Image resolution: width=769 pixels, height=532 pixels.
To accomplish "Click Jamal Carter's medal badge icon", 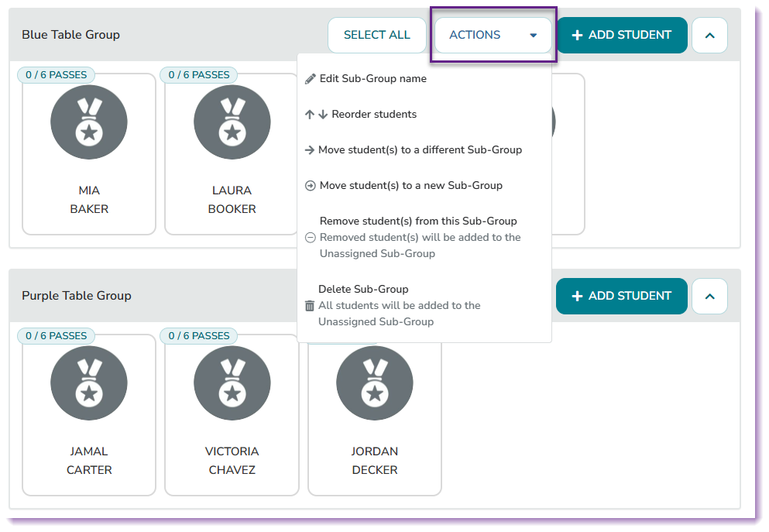I will [x=89, y=383].
